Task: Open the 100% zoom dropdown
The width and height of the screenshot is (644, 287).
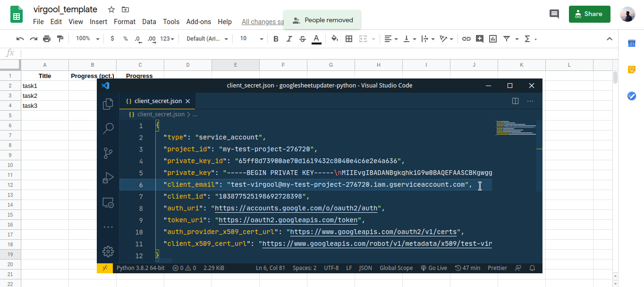Action: click(x=88, y=39)
